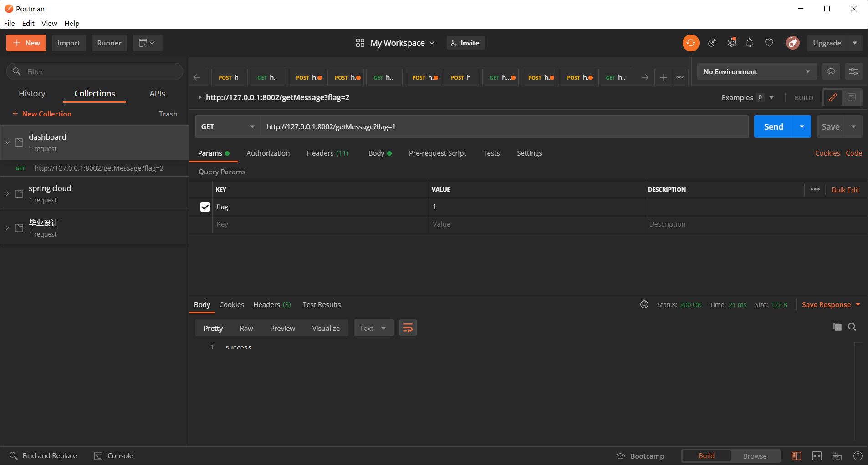Open the help question mark icon
868x465 pixels.
[x=858, y=456]
